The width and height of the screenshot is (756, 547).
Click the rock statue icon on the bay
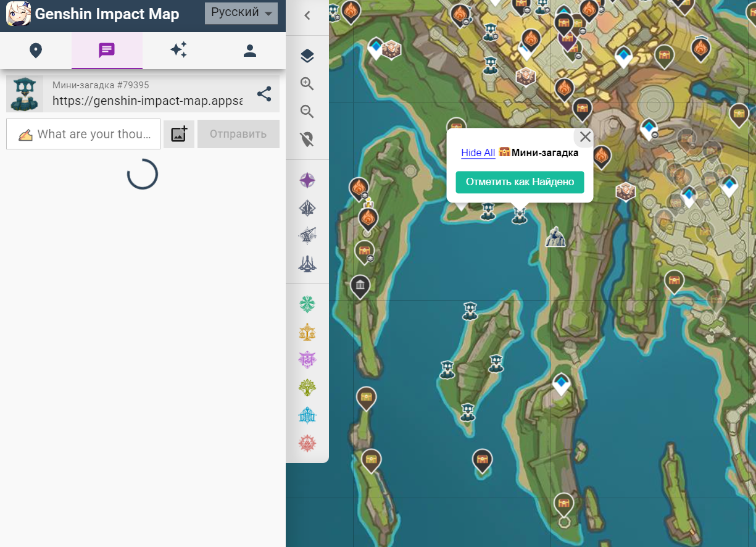click(555, 237)
